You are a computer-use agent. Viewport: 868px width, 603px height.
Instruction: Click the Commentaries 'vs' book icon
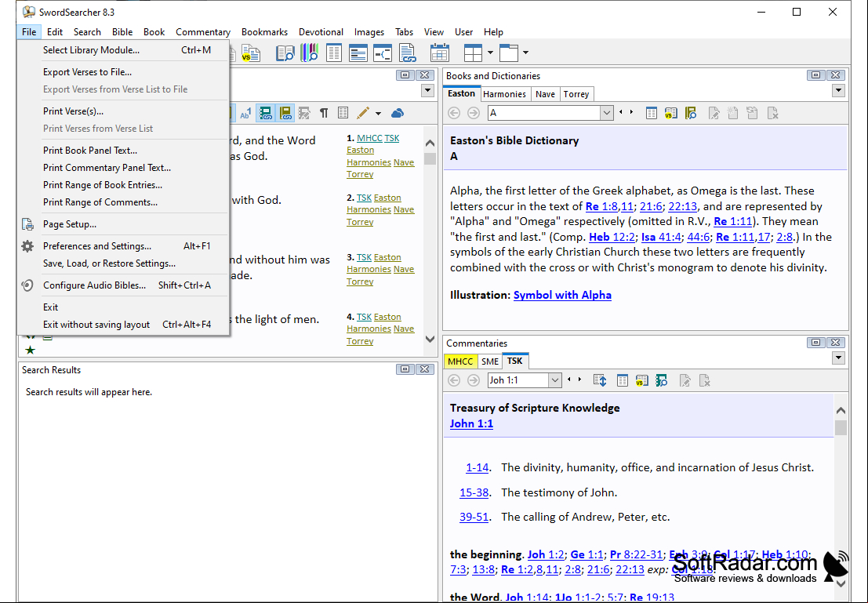pos(641,380)
